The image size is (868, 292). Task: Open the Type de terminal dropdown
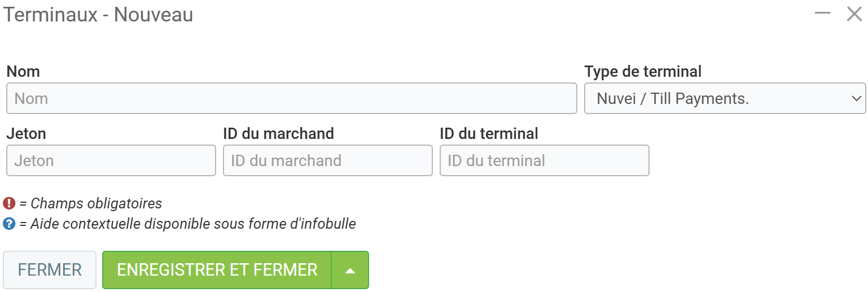coord(725,99)
